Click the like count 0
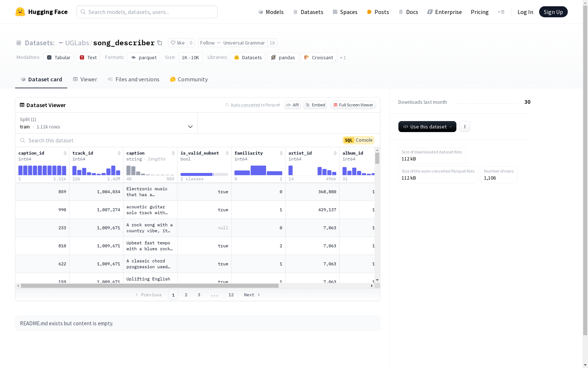The width and height of the screenshot is (588, 368). click(191, 43)
